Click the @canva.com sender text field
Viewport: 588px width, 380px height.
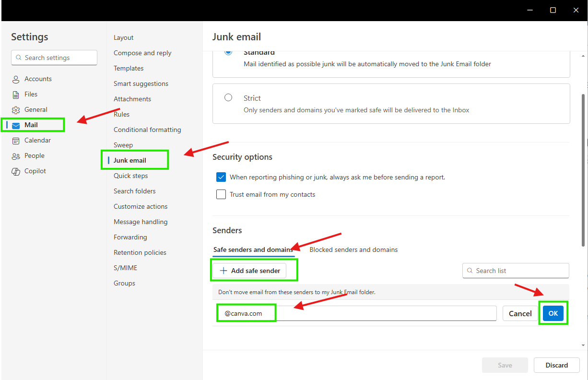pos(356,313)
